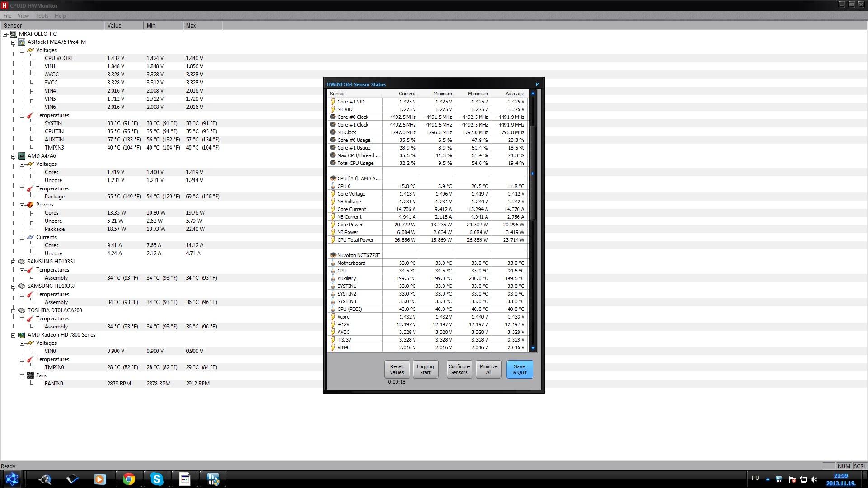This screenshot has height=488, width=868.
Task: Click the media player taskbar icon
Action: (x=100, y=479)
